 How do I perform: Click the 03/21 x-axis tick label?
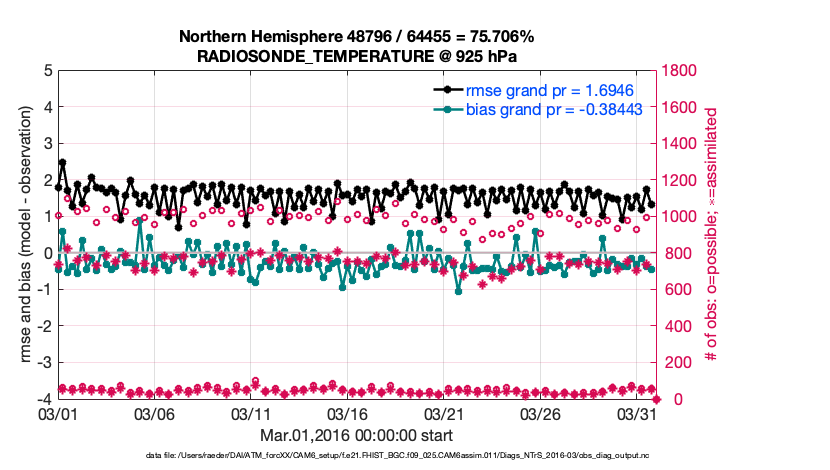click(446, 413)
